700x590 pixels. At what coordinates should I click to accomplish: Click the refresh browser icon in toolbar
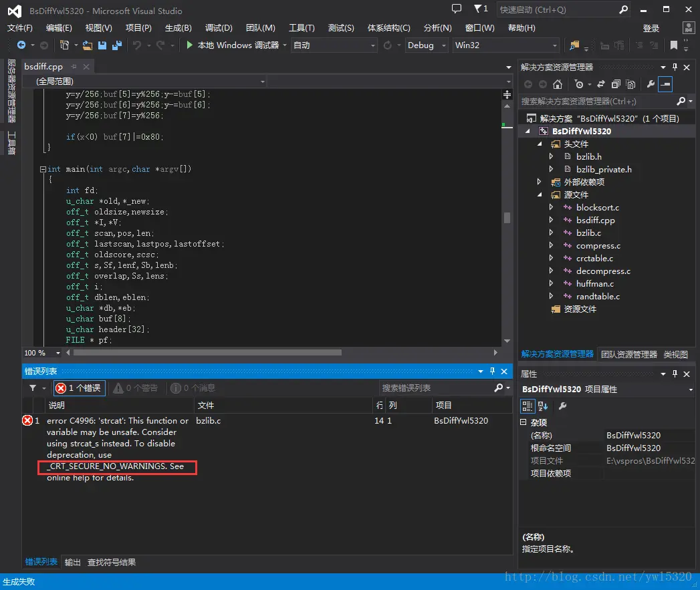pos(388,45)
